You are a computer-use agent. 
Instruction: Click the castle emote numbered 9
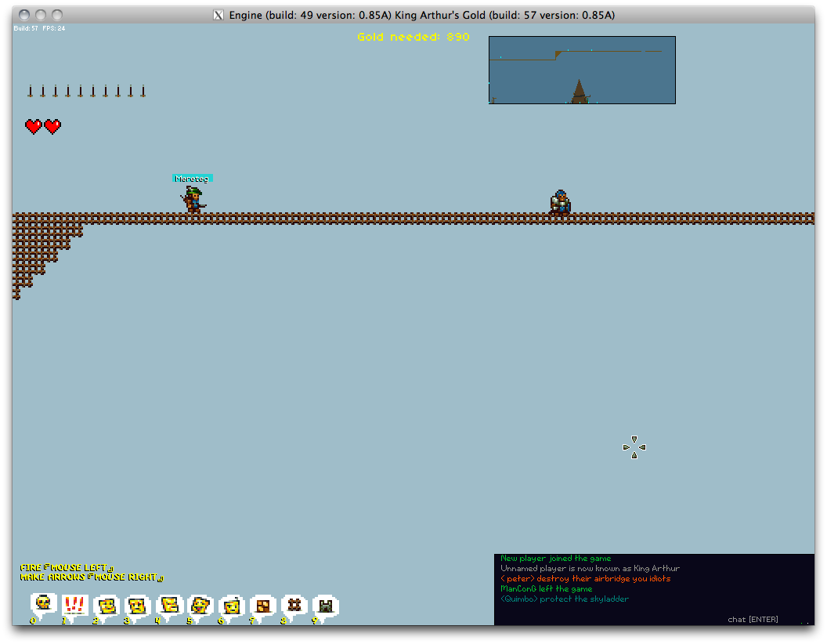point(325,606)
